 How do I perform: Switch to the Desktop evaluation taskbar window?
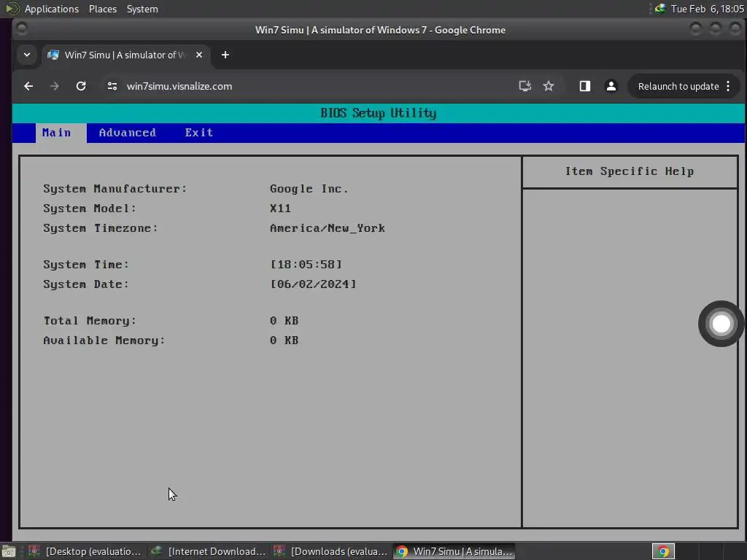click(x=85, y=551)
